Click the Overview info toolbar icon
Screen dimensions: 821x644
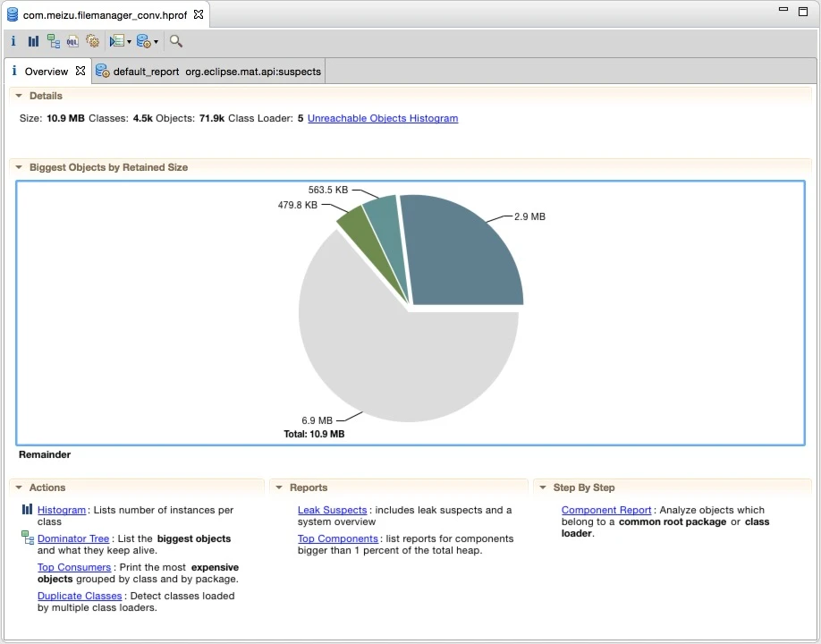(x=13, y=41)
